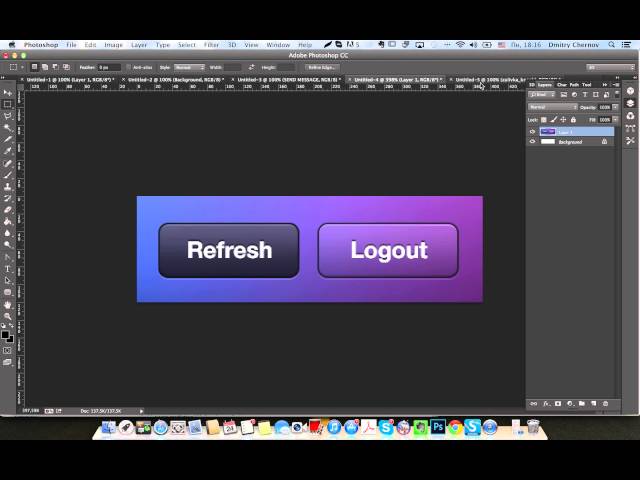Open the Layer menu
Image resolution: width=640 pixels, height=480 pixels.
click(x=139, y=45)
